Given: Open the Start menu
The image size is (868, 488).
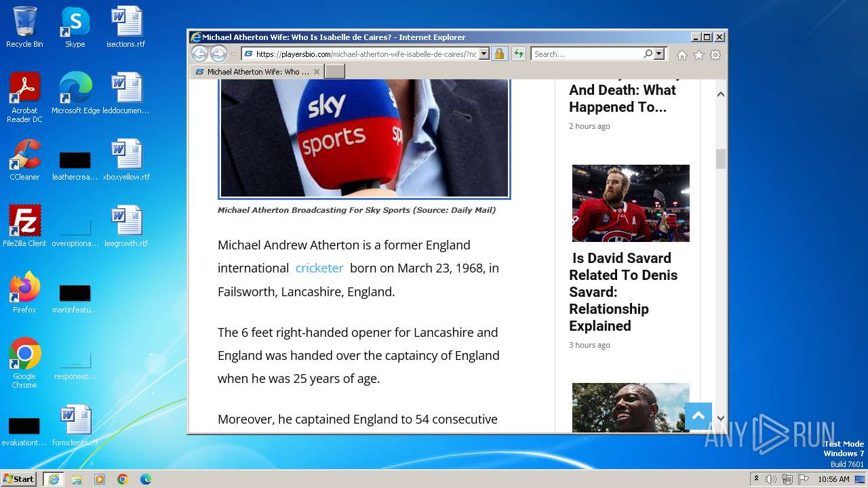Looking at the screenshot, I should coord(19,479).
